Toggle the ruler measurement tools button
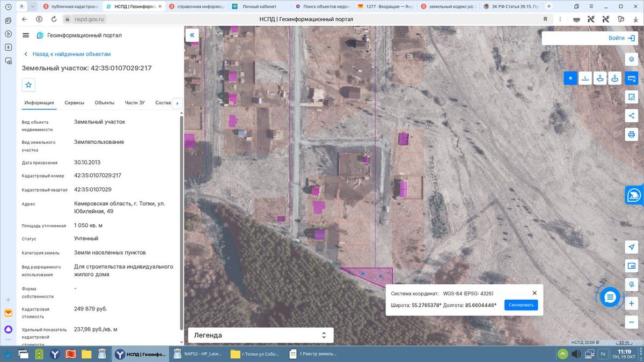 click(x=631, y=78)
